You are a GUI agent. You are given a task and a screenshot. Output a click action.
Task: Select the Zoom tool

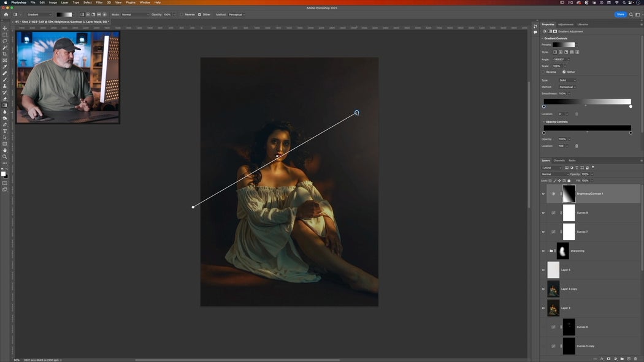click(x=4, y=157)
